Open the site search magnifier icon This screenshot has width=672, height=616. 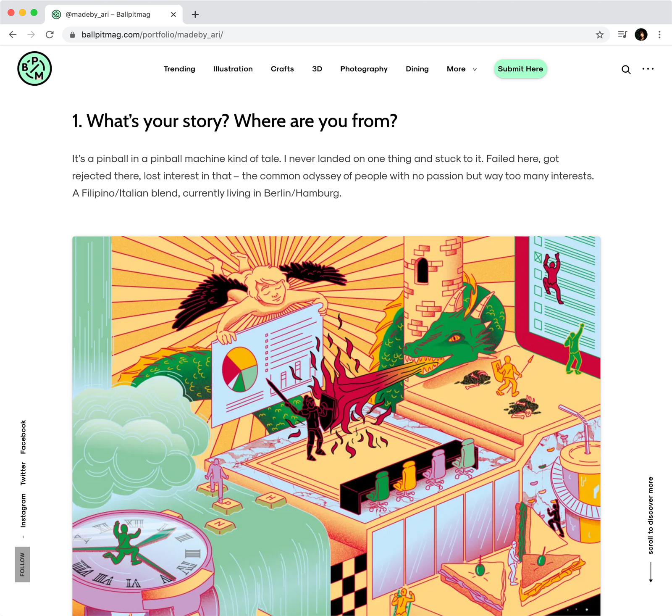626,69
